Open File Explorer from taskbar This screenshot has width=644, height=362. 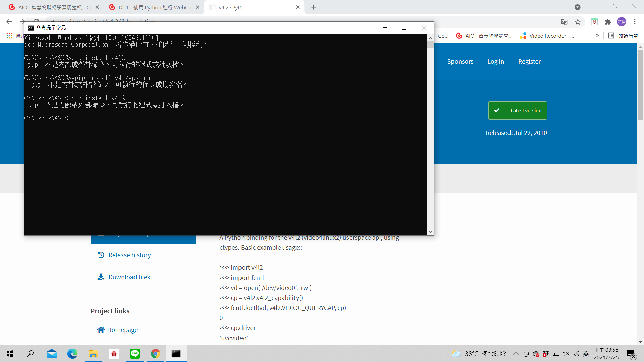point(93,354)
